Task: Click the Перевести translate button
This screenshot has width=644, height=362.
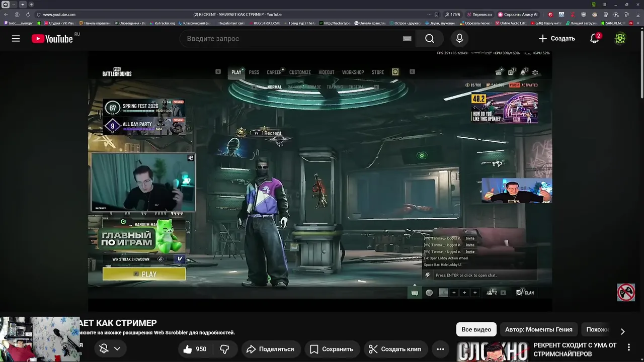Action: (x=479, y=15)
